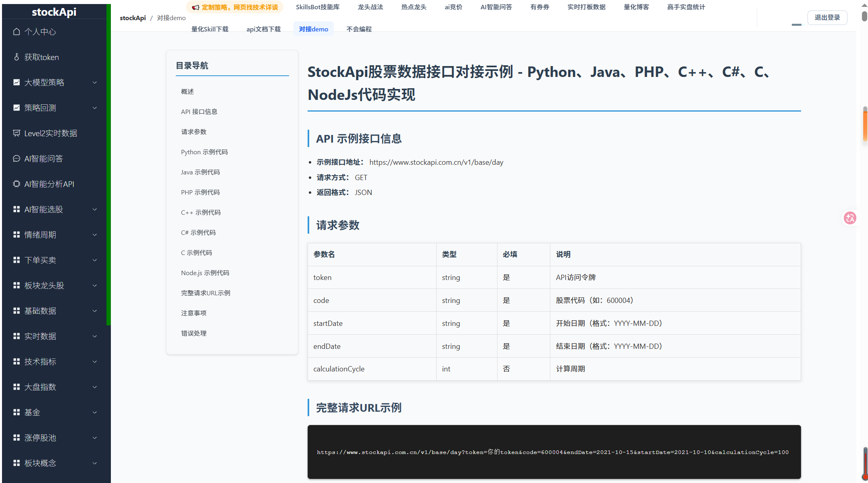This screenshot has width=868, height=483.
Task: Expand the 情绪周期 sidebar chevron
Action: click(95, 235)
